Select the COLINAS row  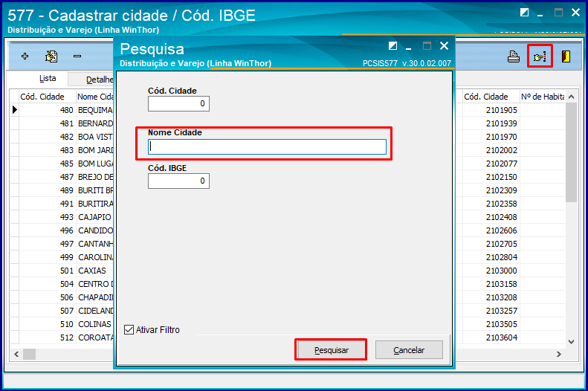(62, 324)
